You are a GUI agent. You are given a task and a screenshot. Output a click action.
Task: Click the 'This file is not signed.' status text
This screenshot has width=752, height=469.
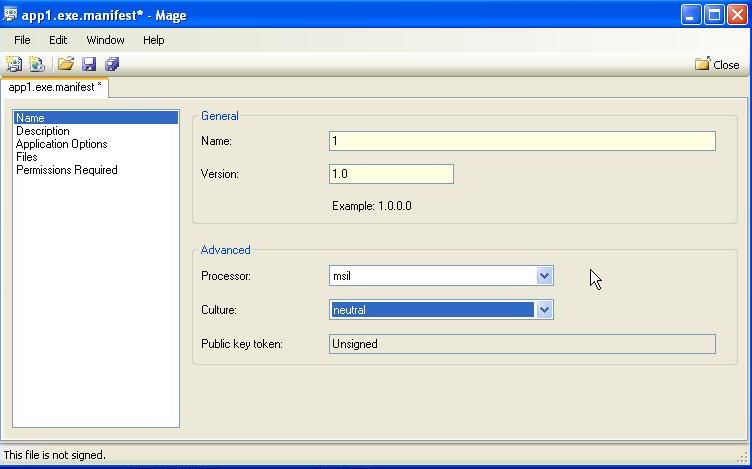(x=54, y=455)
